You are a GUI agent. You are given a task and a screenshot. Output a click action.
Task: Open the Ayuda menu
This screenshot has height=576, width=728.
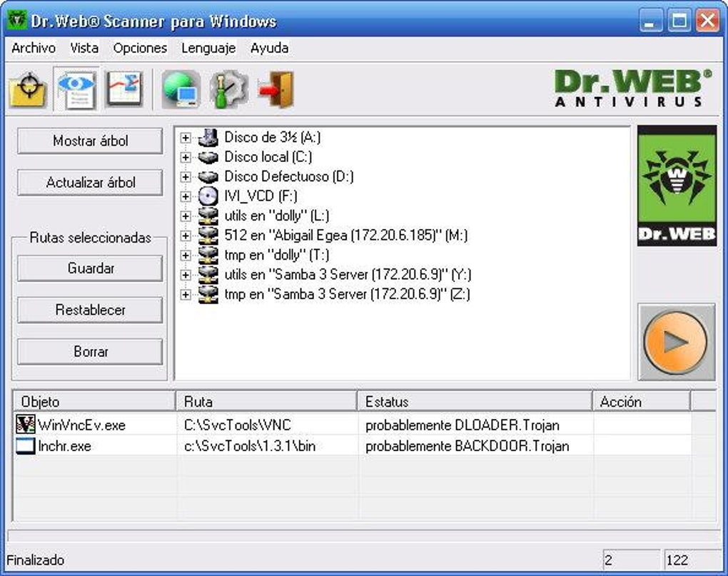click(269, 48)
